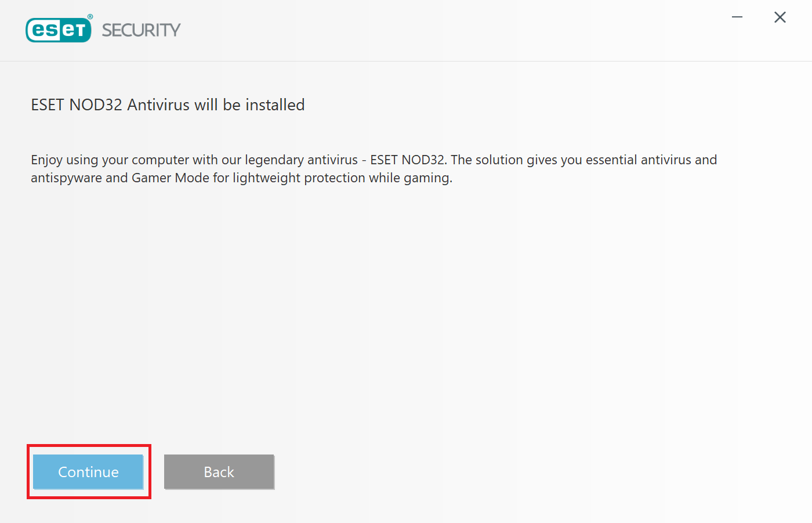
Task: Go back with the Back button
Action: coord(219,472)
